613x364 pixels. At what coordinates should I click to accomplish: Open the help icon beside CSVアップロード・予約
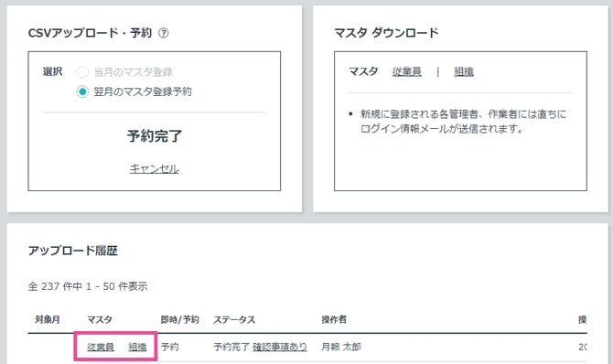coord(164,33)
